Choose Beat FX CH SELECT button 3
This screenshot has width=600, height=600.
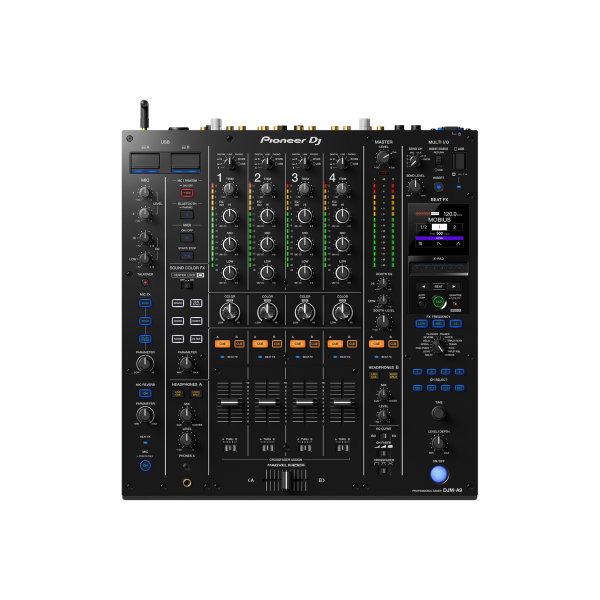click(445, 372)
